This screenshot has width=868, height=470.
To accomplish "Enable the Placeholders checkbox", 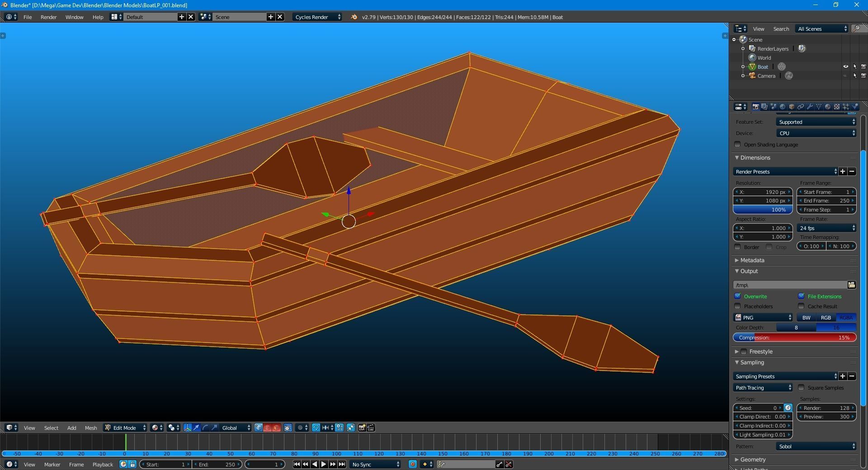I will 738,306.
